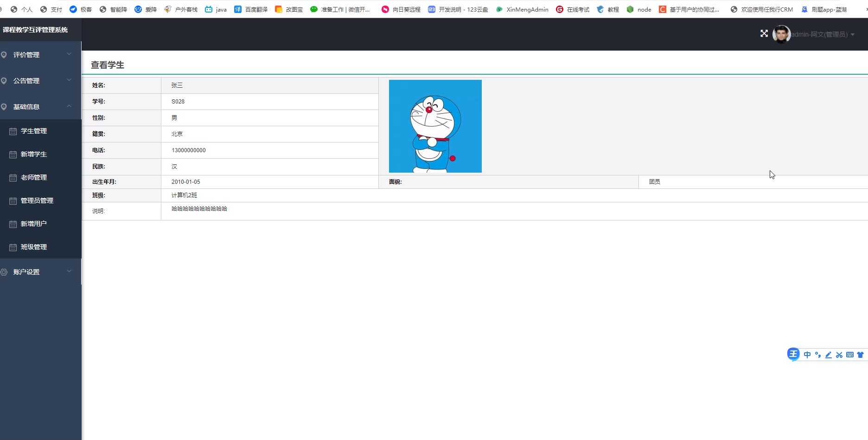Click the calendar icon beside 新增用户
The image size is (868, 440).
pyautogui.click(x=13, y=224)
